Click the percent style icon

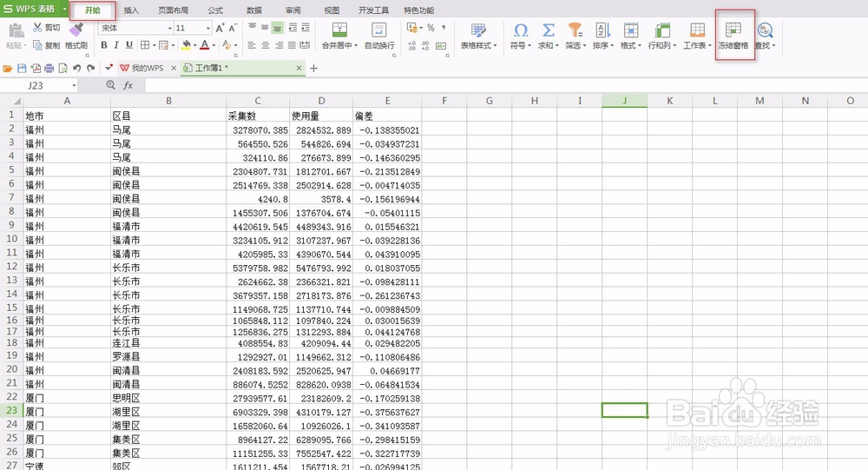pos(431,28)
